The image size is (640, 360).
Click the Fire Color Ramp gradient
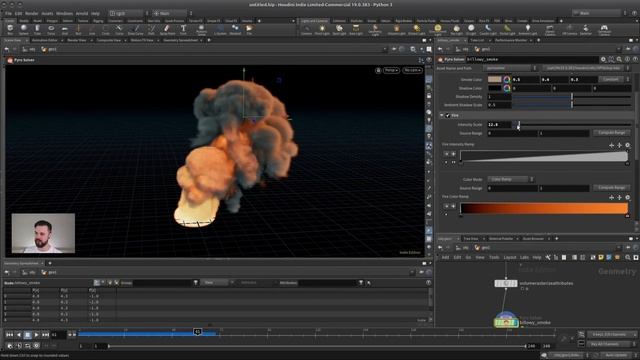click(544, 208)
